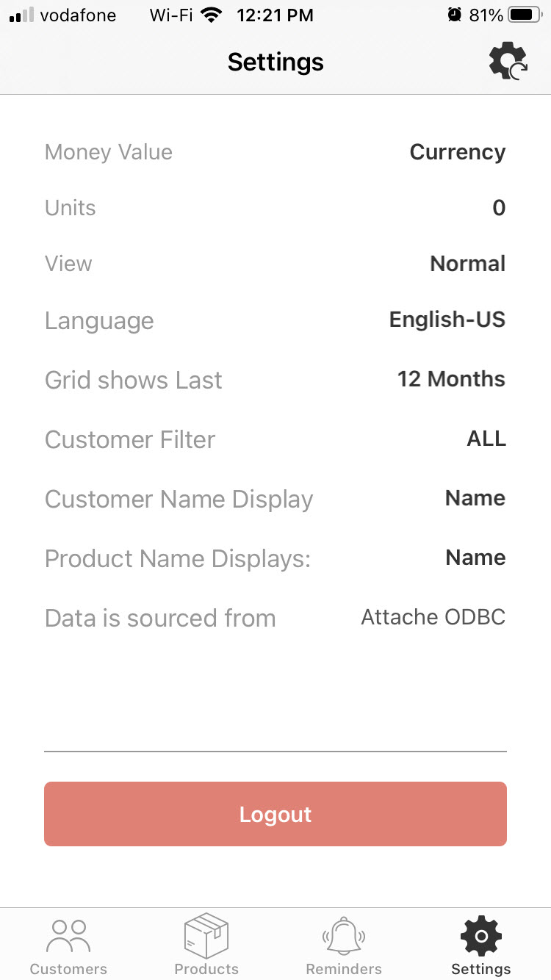Change Customer Name Display value Name
551x980 pixels.
coord(475,498)
